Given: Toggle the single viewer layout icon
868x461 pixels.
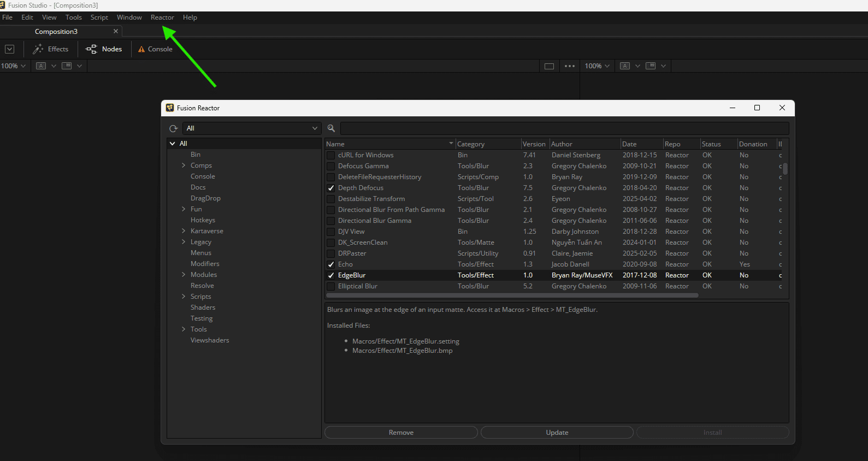Looking at the screenshot, I should click(x=550, y=66).
